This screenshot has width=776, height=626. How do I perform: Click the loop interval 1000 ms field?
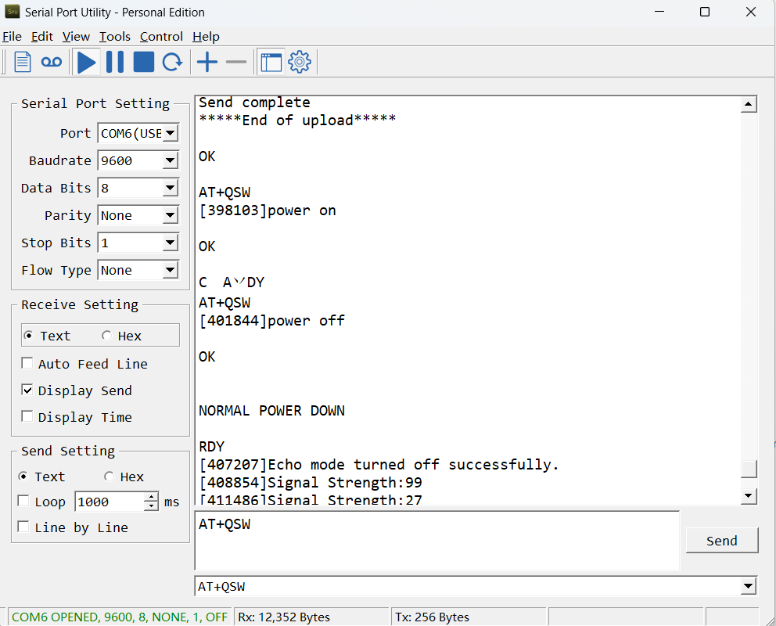(x=110, y=502)
